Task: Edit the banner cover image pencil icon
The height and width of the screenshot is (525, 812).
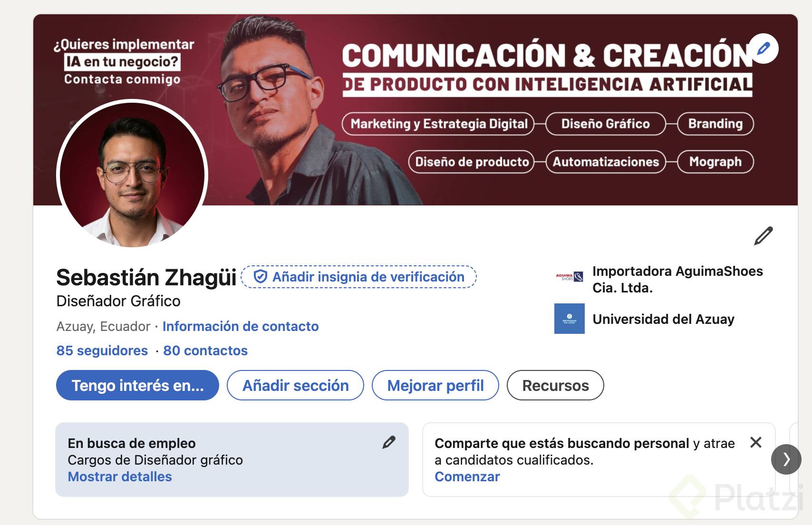Action: coord(763,49)
